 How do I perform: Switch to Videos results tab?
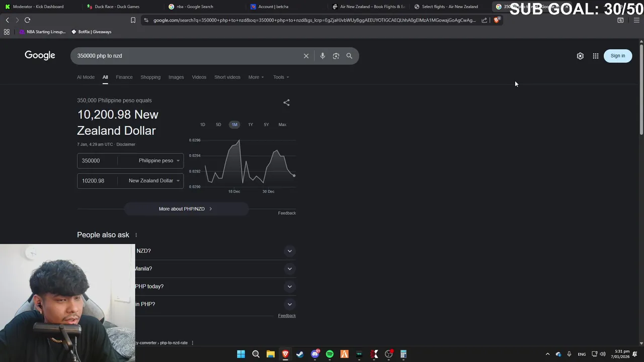click(x=199, y=77)
